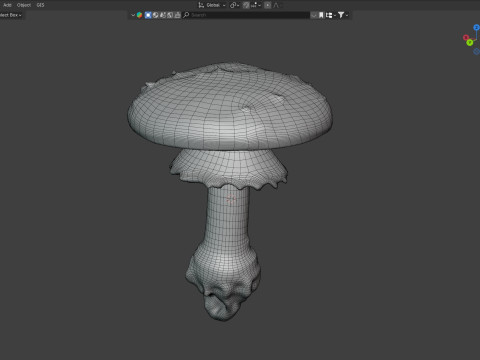
Task: Open the Object menu
Action: pos(24,5)
